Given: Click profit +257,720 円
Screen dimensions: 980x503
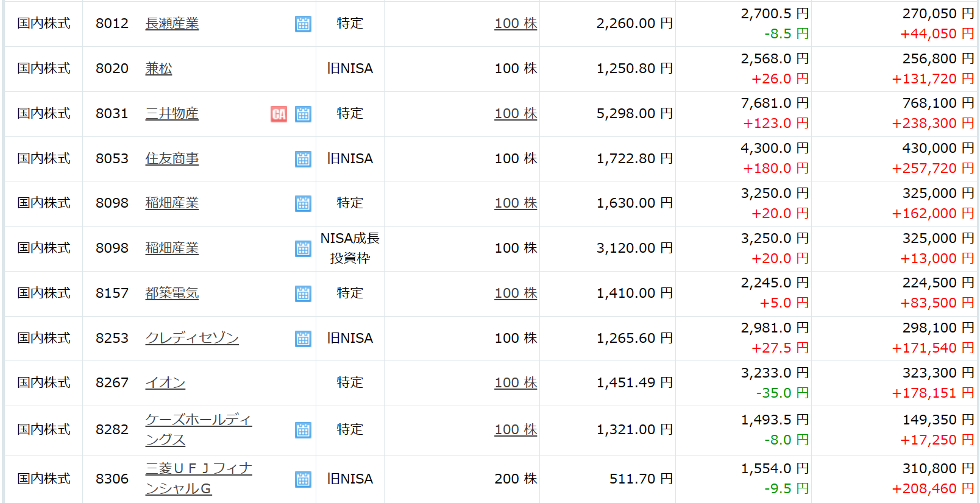Looking at the screenshot, I should tap(933, 168).
